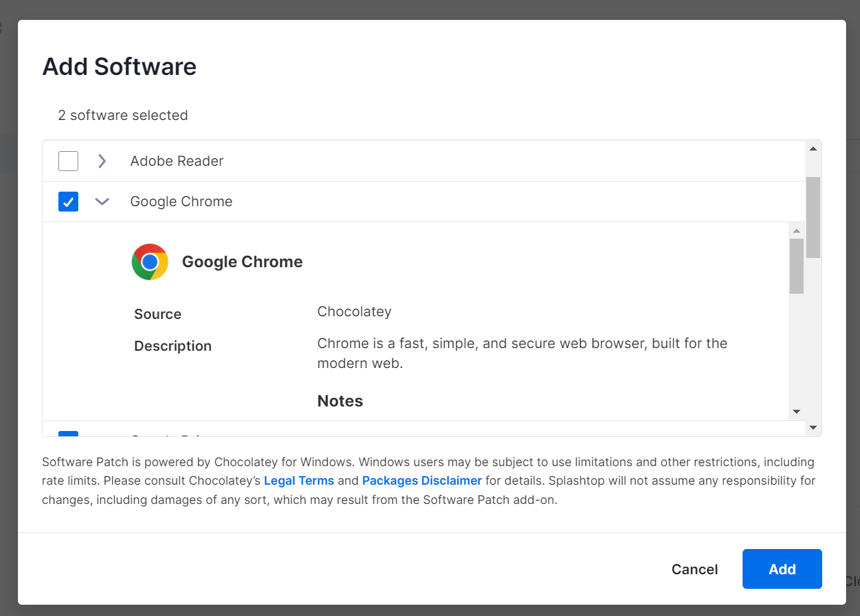Viewport: 860px width, 616px height.
Task: Open the Legal Terms link
Action: 299,480
